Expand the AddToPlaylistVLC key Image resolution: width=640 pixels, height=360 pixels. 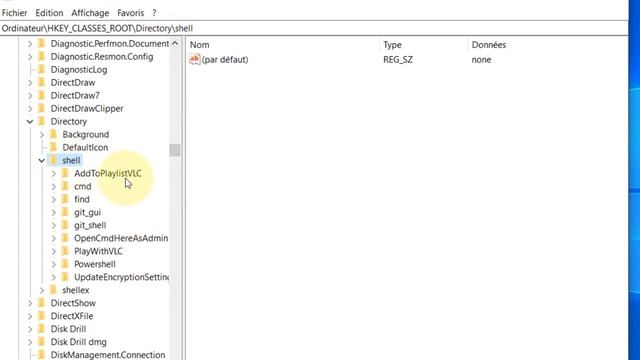pyautogui.click(x=53, y=173)
